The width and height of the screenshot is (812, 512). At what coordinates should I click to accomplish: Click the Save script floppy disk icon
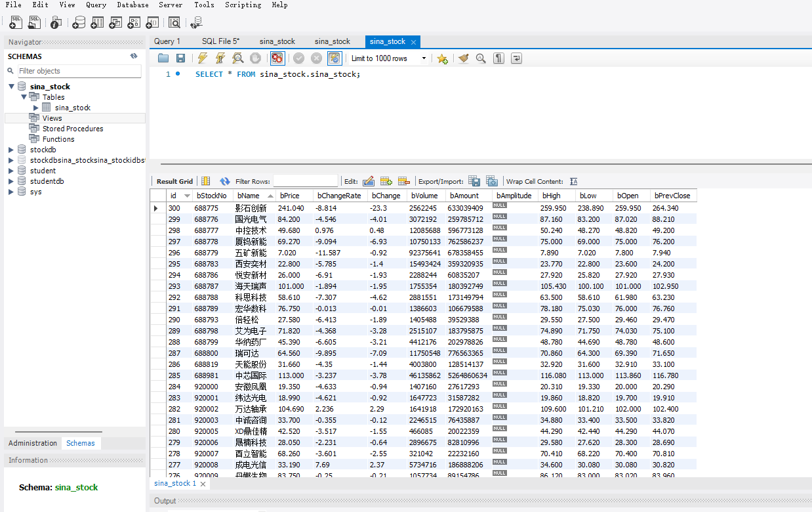click(x=180, y=58)
